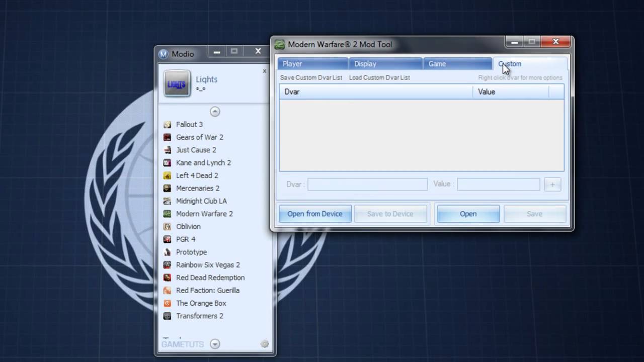Select PGR 4 entry
Image resolution: width=644 pixels, height=362 pixels.
click(186, 239)
